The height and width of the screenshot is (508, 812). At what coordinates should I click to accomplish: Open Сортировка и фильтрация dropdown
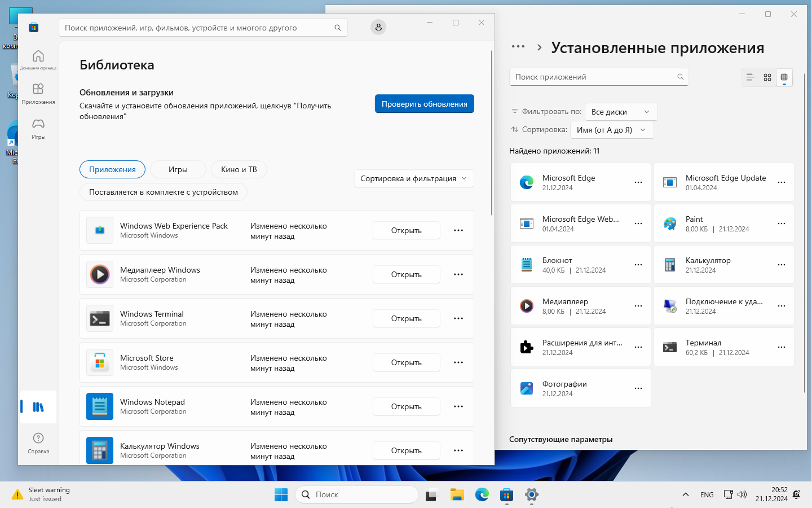pos(414,178)
